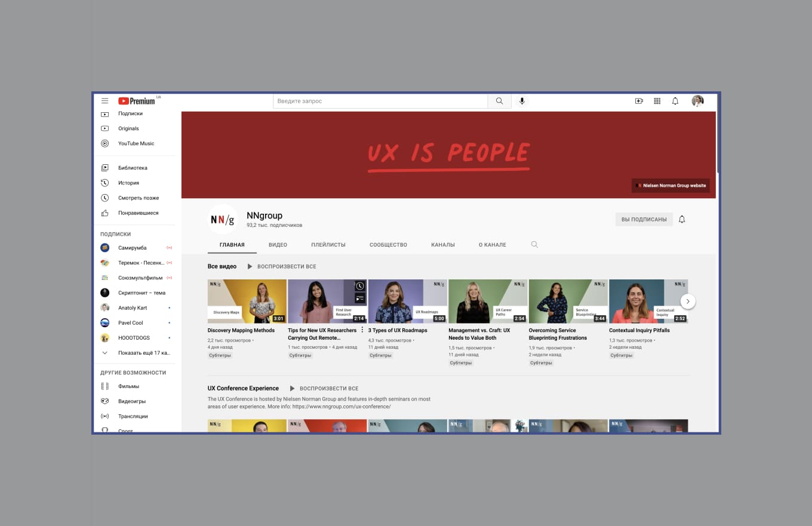The width and height of the screenshot is (812, 526).
Task: Open notifications bell in top bar
Action: (x=675, y=101)
